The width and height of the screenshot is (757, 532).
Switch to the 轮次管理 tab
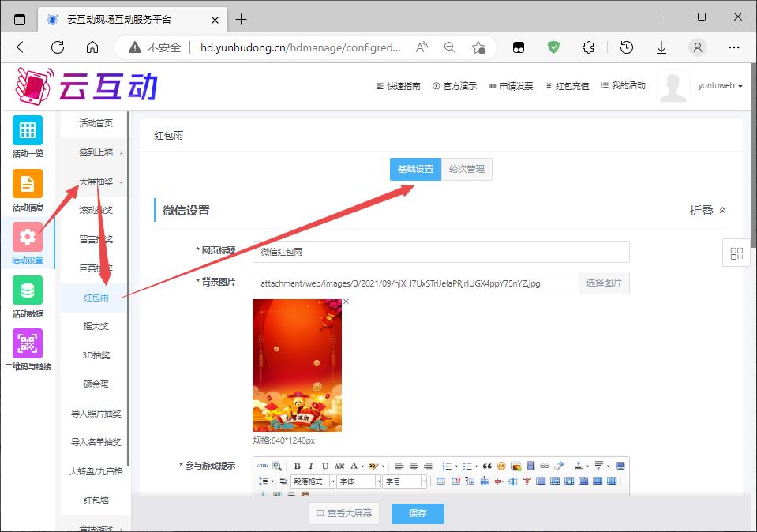467,169
